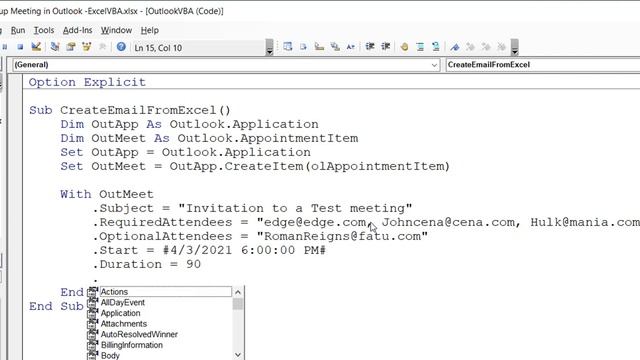The height and width of the screenshot is (360, 640).
Task: Open the Run menu
Action: (18, 30)
